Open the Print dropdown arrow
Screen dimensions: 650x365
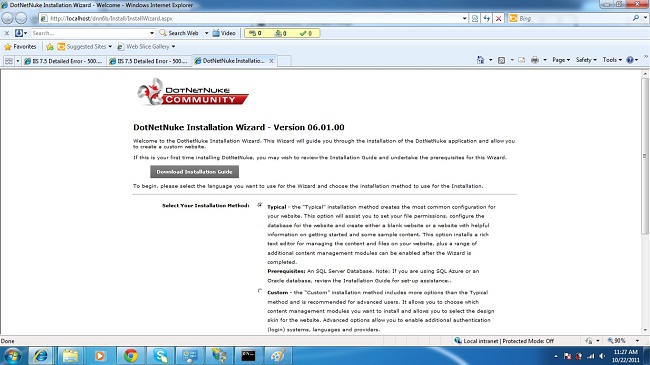(545, 60)
